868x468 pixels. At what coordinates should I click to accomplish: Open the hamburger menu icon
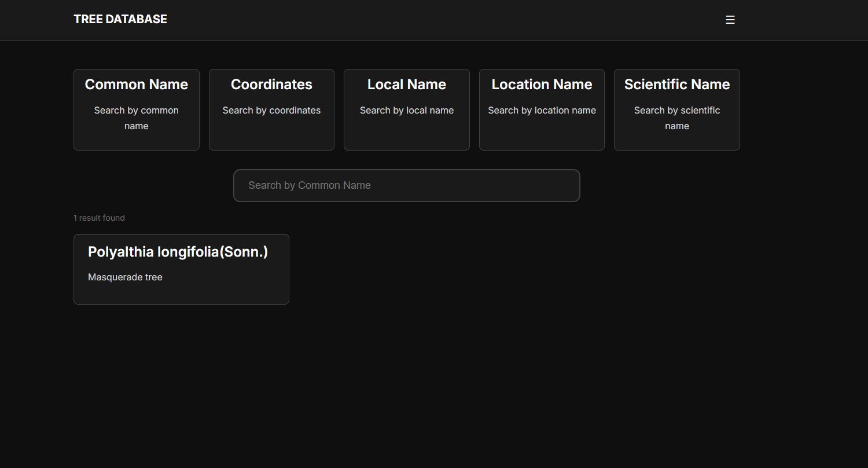coord(730,20)
